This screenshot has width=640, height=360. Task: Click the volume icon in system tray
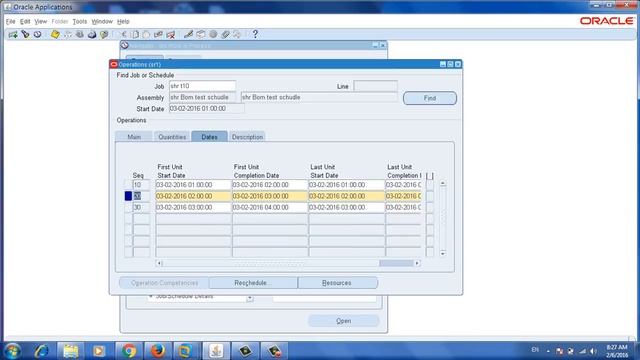coord(593,351)
